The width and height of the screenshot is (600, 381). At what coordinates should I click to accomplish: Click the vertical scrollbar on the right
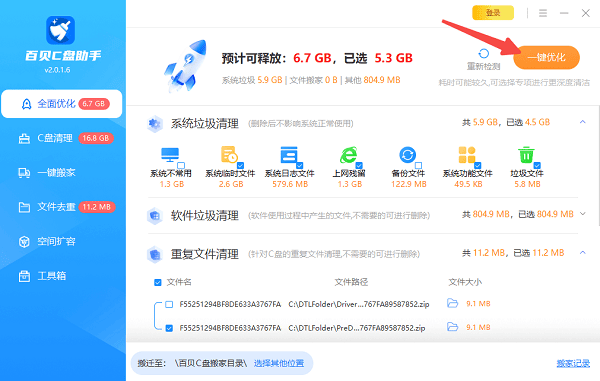(598, 165)
